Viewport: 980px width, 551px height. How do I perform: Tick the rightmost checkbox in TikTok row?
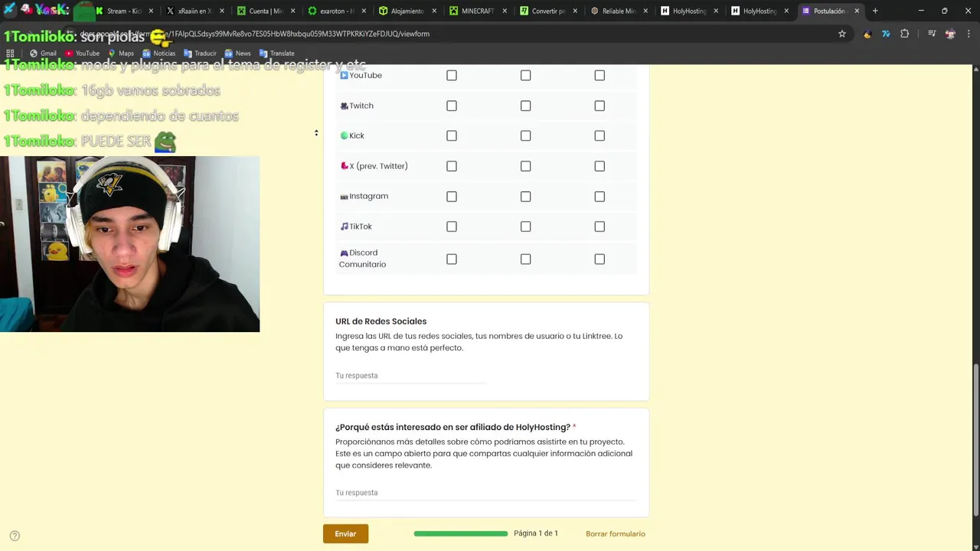point(599,227)
